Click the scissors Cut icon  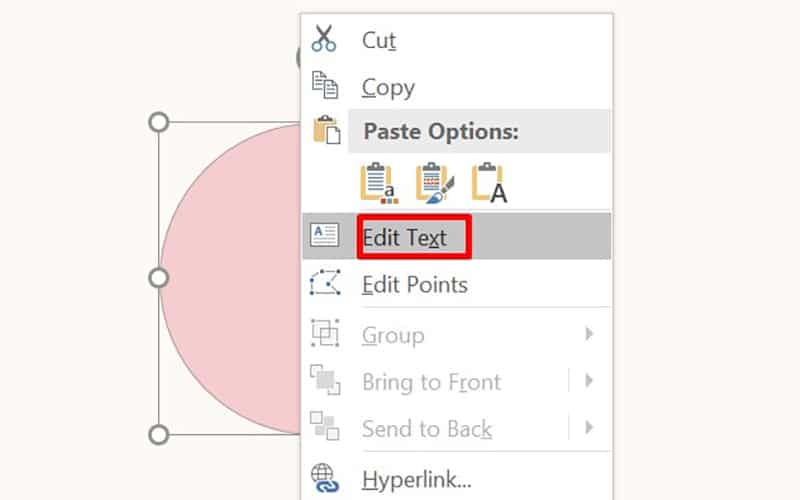(x=325, y=39)
